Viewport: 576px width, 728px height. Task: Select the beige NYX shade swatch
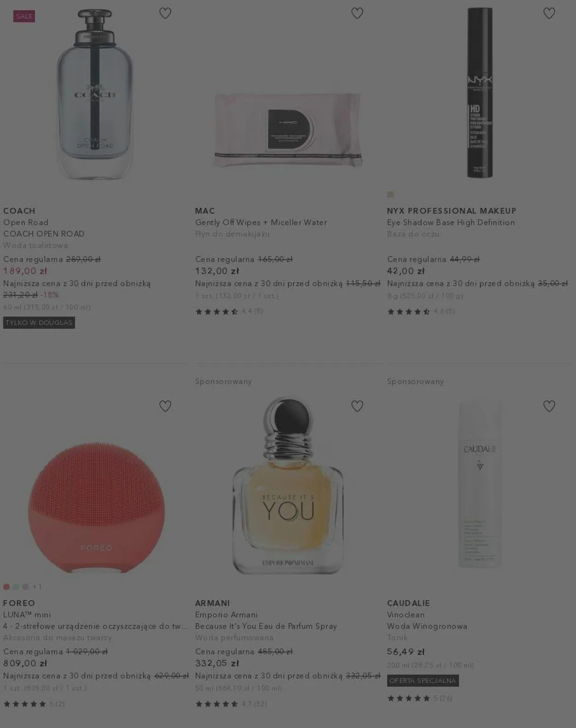point(390,194)
